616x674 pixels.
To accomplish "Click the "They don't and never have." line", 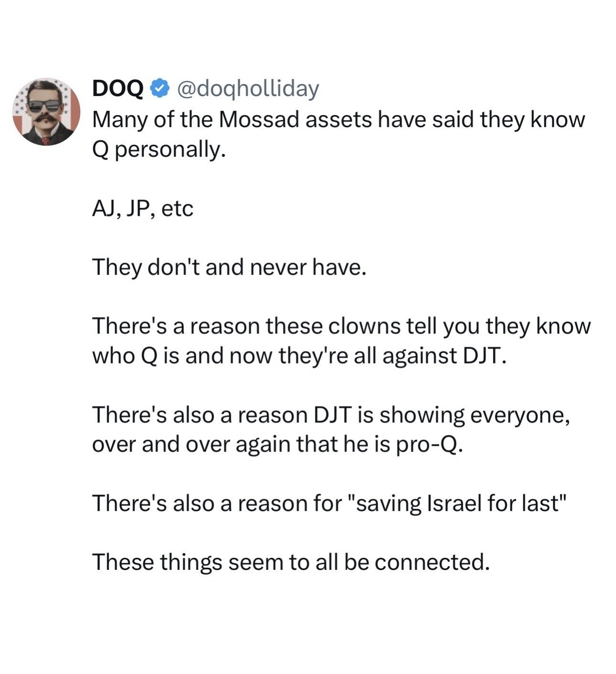I will (x=229, y=267).
